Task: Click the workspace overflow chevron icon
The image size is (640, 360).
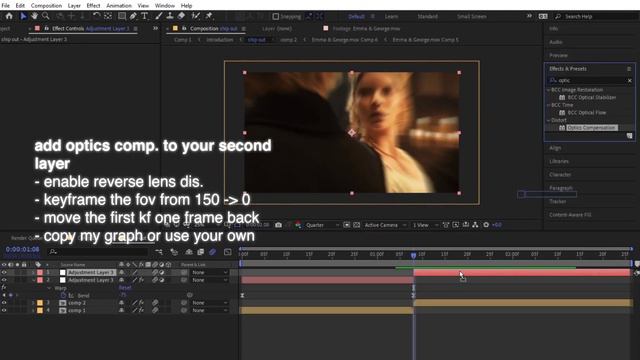Action: click(529, 16)
